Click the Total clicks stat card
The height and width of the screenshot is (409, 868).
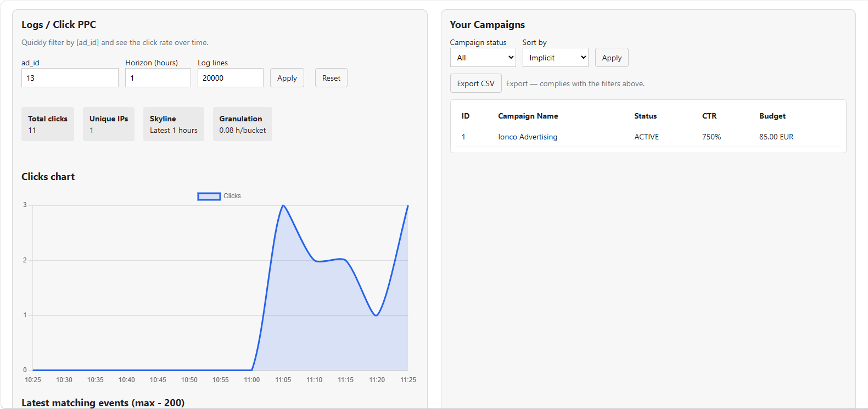point(48,124)
